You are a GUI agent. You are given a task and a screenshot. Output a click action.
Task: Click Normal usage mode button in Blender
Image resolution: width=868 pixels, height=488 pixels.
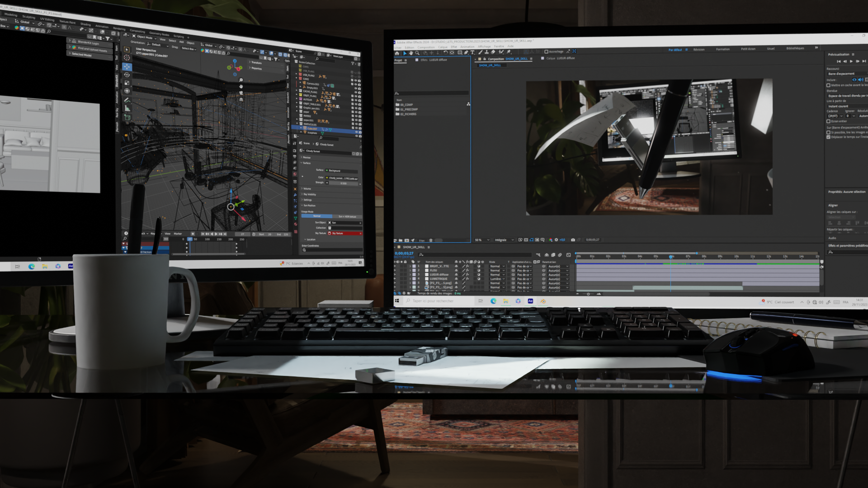317,216
